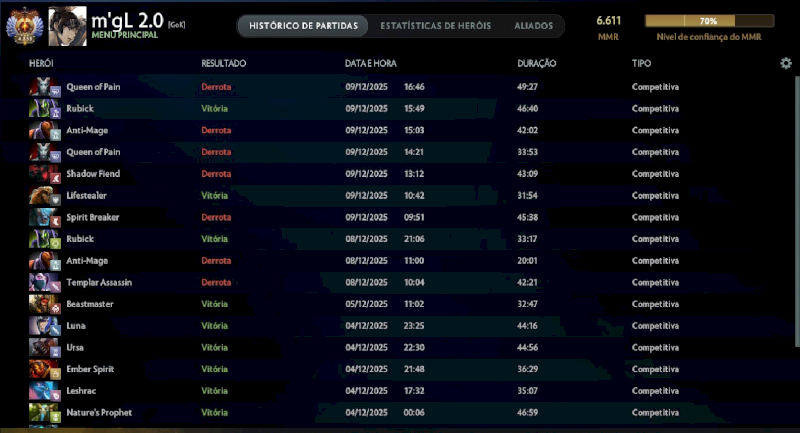This screenshot has width=800, height=433.
Task: Select the Beastmaster hero name
Action: [90, 304]
